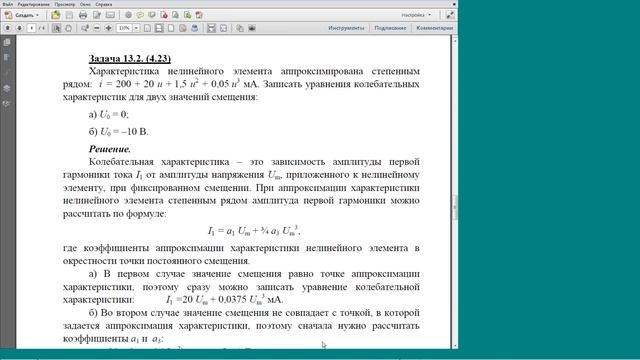Click the line 'б) U0 = –10 В.'
This screenshot has height=360, width=640.
pyautogui.click(x=118, y=132)
